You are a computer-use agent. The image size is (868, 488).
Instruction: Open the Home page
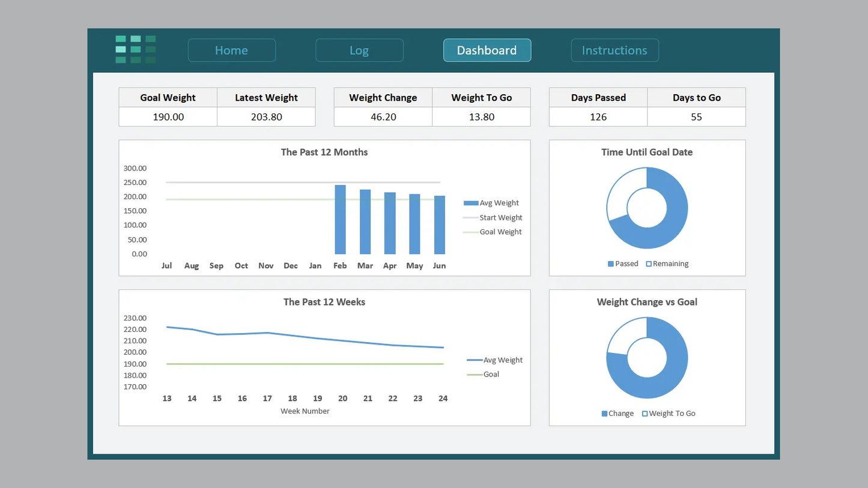point(231,50)
